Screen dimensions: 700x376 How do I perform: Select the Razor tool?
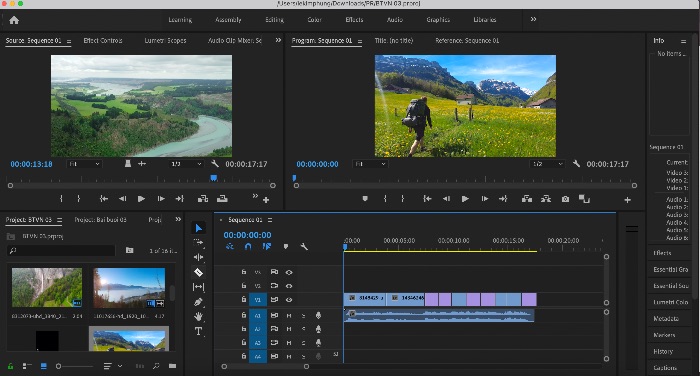coord(199,272)
